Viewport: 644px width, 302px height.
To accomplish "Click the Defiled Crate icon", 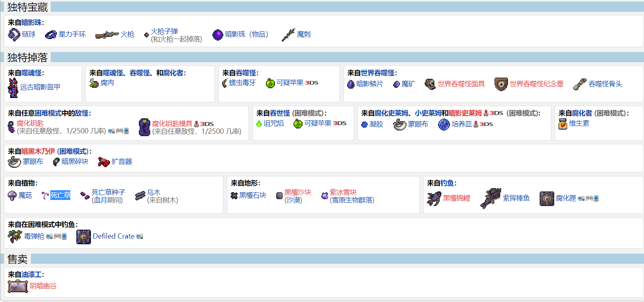I will coord(84,237).
